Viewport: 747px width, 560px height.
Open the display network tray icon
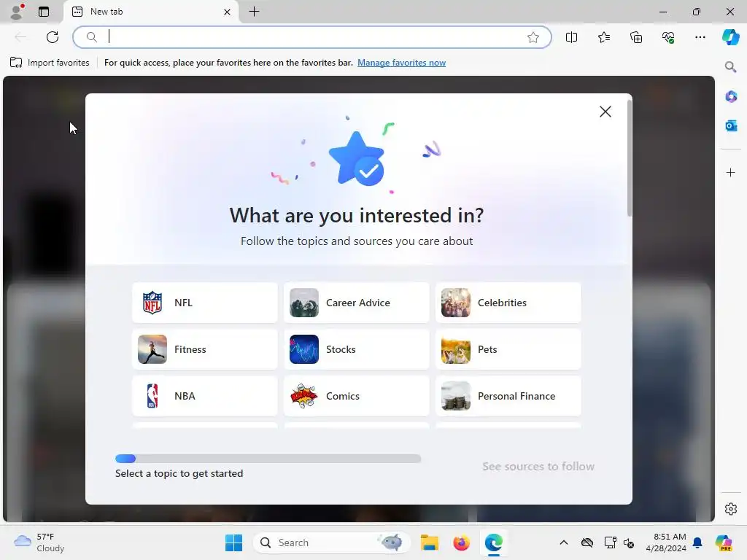pyautogui.click(x=610, y=542)
